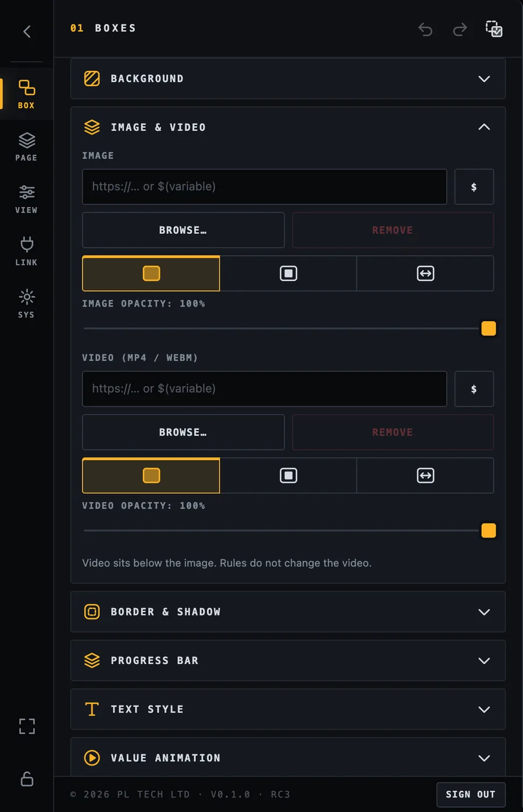The width and height of the screenshot is (523, 812).
Task: Collapse the Image & Video section
Action: (x=484, y=127)
